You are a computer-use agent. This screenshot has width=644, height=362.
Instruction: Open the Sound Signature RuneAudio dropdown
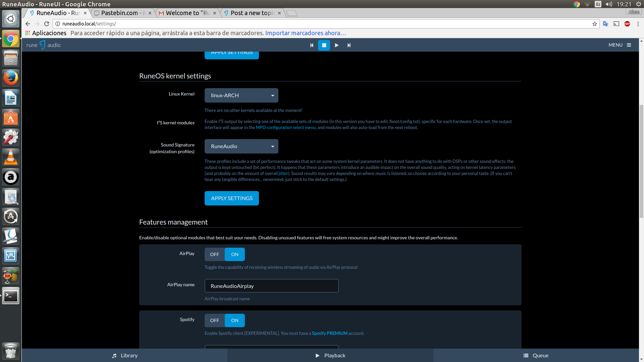(241, 146)
